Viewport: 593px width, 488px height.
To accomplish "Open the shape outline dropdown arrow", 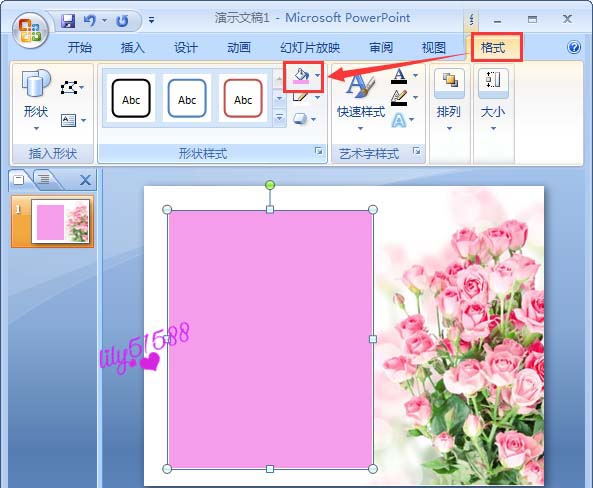I will coord(317,98).
